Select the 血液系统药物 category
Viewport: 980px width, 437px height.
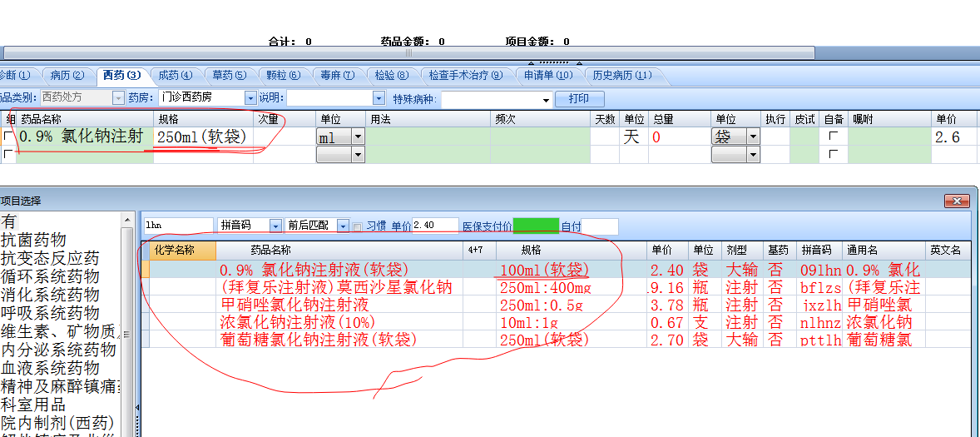50,367
